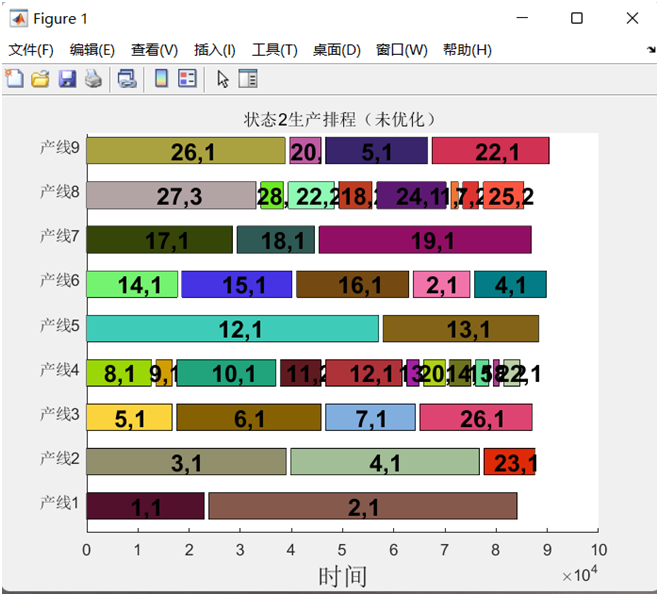Select the 3,1 bar on 产线2

click(187, 462)
